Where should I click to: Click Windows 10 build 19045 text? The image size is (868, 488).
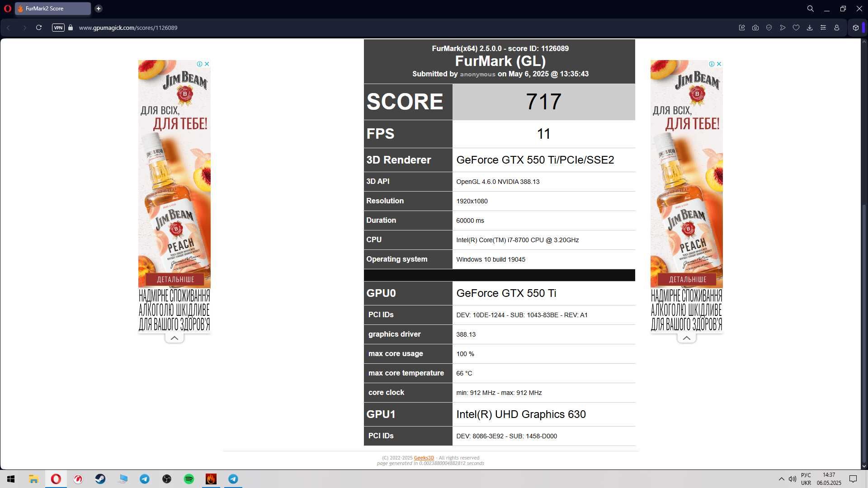(491, 259)
